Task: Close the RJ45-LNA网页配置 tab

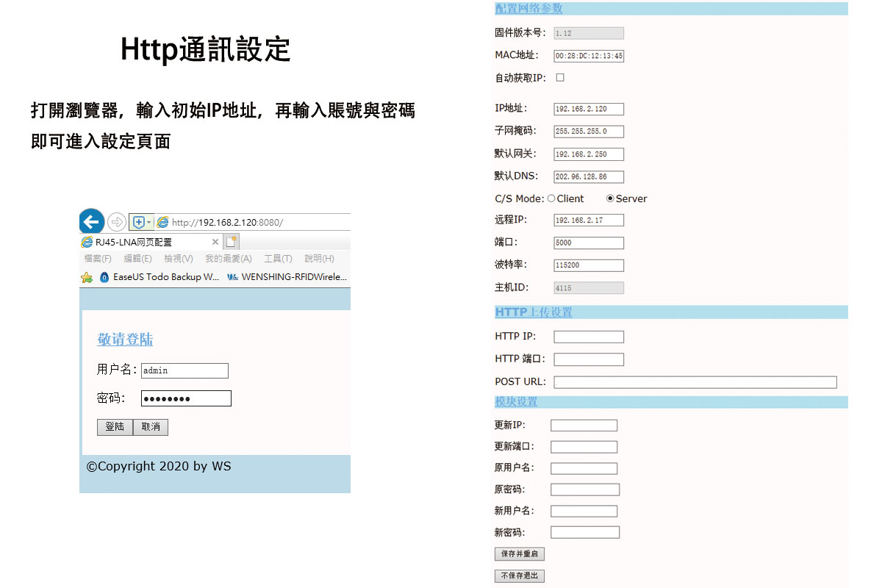Action: click(215, 242)
